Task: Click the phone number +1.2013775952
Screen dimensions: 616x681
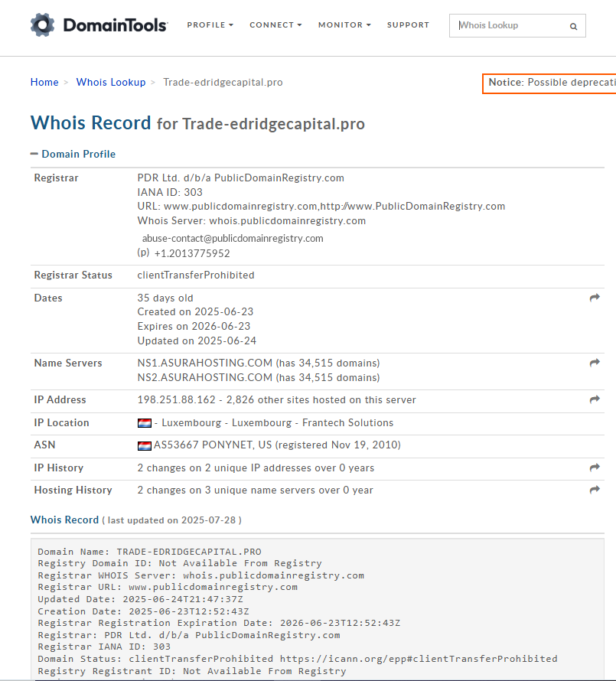Action: [x=191, y=253]
